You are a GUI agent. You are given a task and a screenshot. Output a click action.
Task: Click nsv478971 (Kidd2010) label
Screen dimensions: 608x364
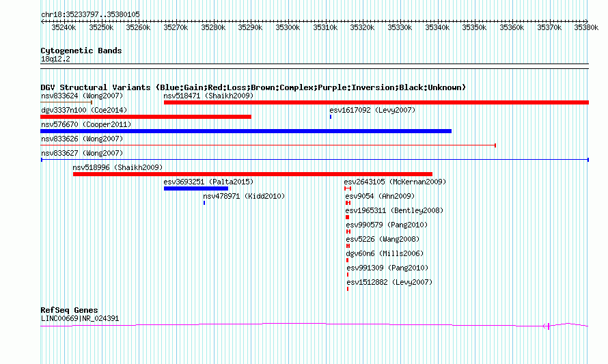244,196
